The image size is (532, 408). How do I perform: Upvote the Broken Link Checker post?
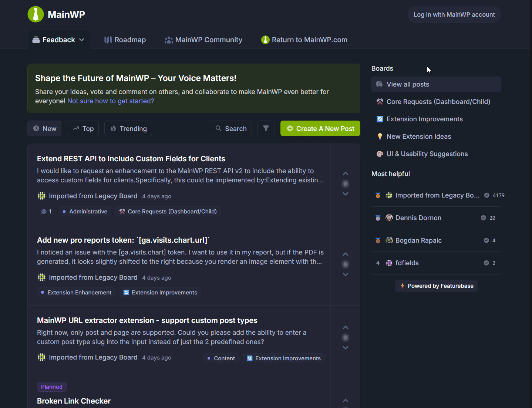[x=346, y=401]
